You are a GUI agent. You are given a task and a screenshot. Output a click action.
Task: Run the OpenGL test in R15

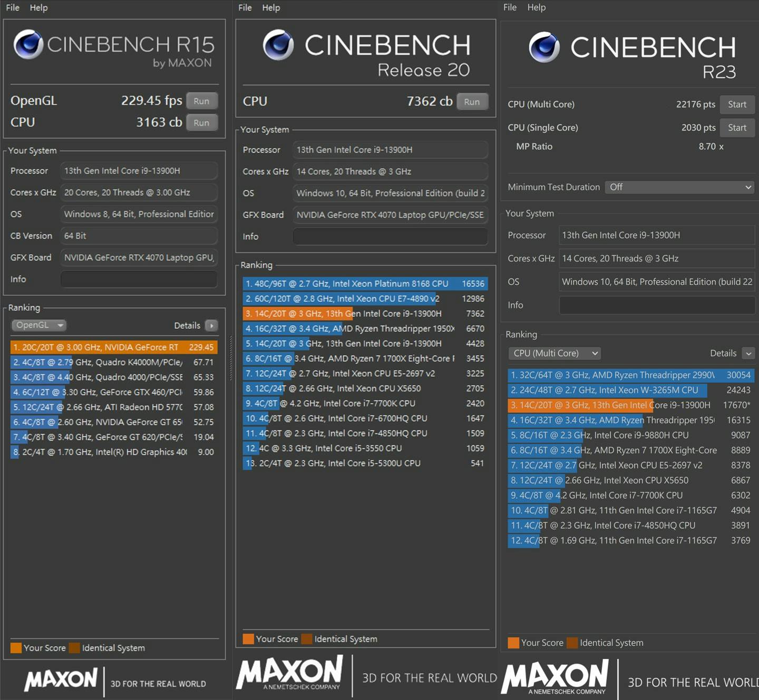[x=201, y=101]
